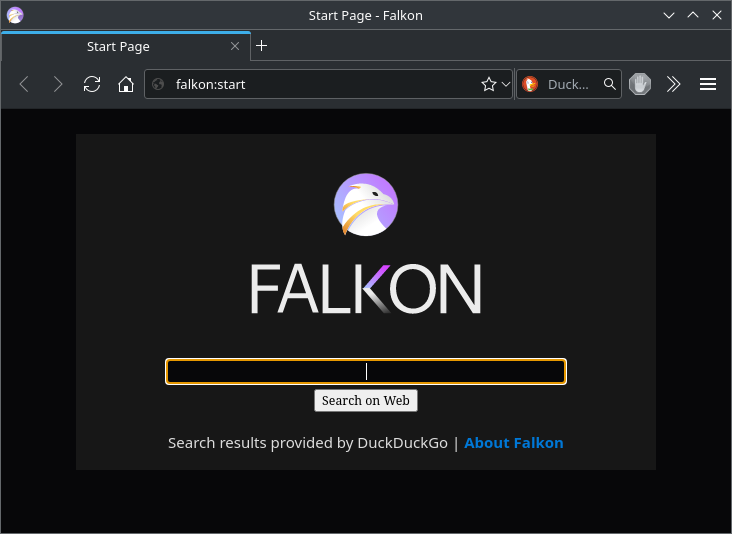The width and height of the screenshot is (732, 534).
Task: Click the Duck... toolbar search field
Action: tap(570, 84)
